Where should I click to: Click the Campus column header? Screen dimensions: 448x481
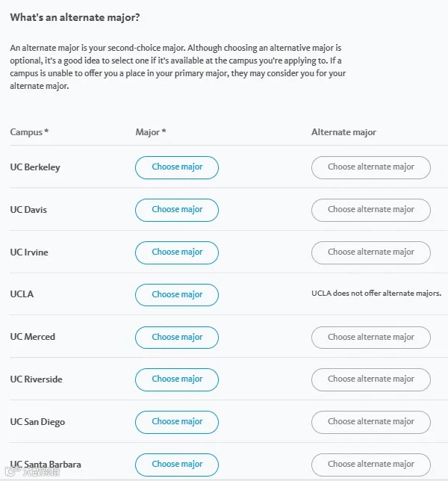tap(29, 132)
